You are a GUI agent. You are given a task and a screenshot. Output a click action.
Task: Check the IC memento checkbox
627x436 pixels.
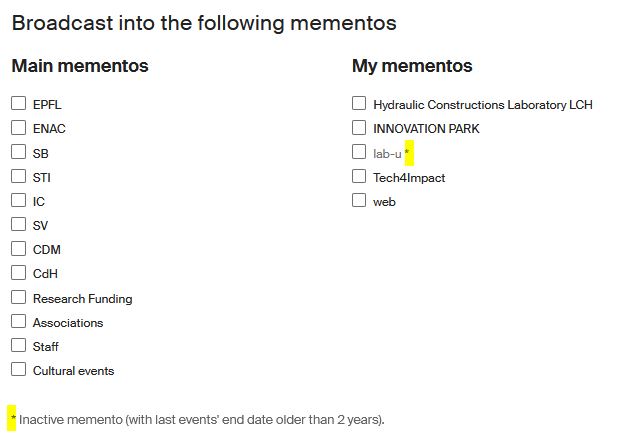(18, 200)
